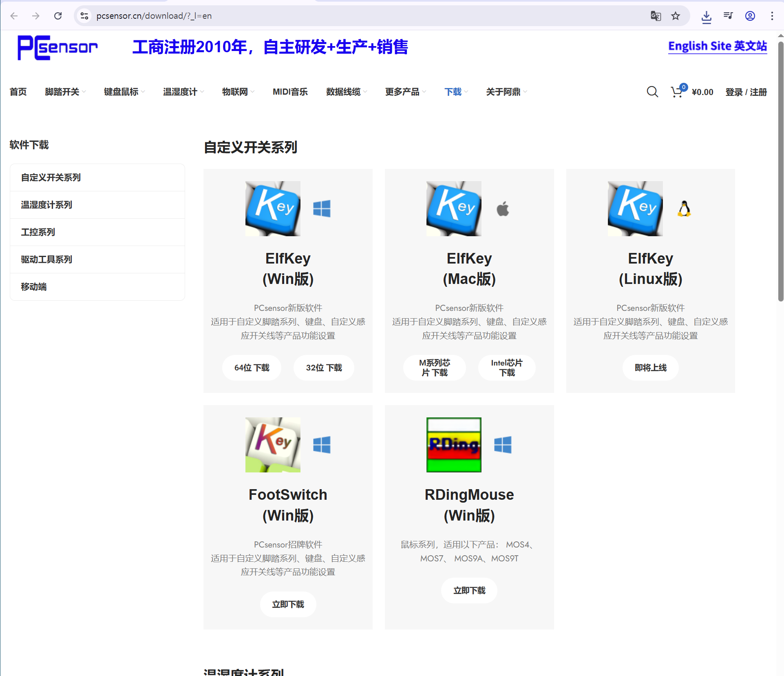Expand the 脚踏开关 menu dropdown
This screenshot has width=784, height=676.
point(65,92)
